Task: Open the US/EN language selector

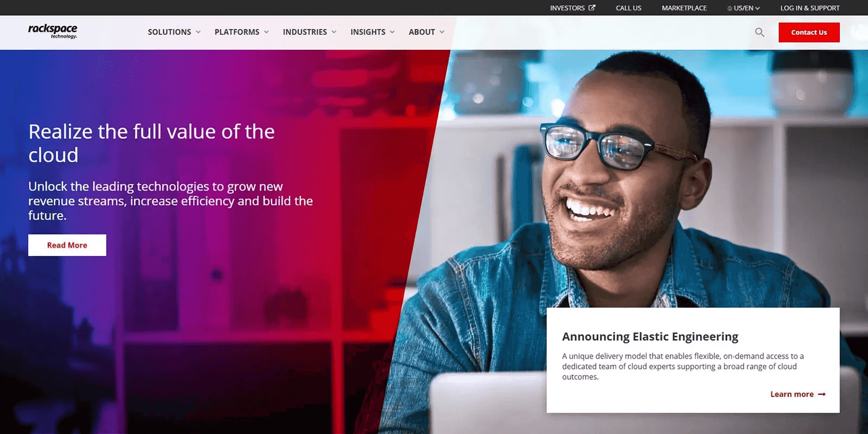Action: pos(744,8)
